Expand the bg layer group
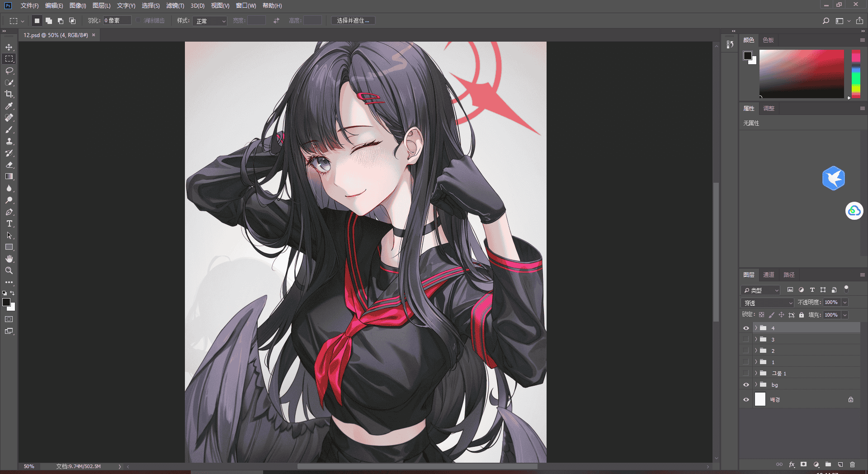 click(756, 384)
